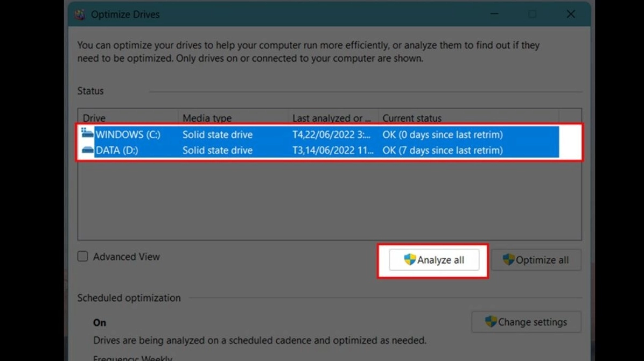Click the shield icon on Change settings
Screen dimensions: 644x361
tap(491, 322)
